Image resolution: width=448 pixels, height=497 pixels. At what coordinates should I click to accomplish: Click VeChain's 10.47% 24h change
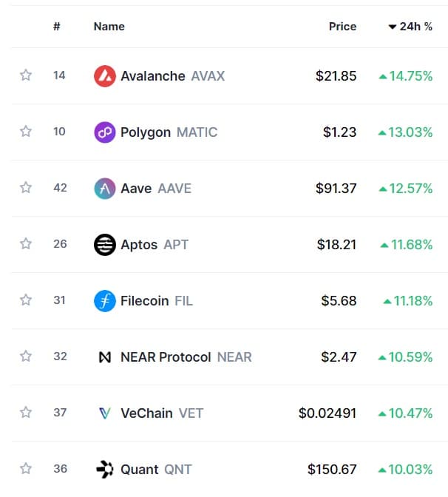click(x=406, y=413)
